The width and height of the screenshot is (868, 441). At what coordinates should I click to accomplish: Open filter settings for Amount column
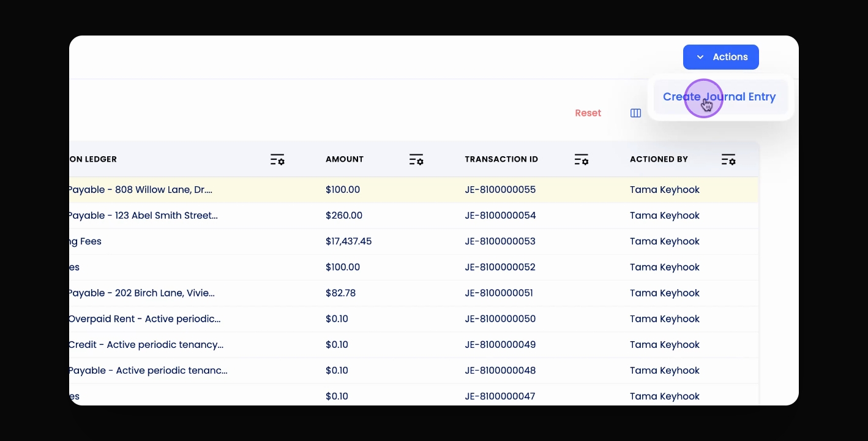coord(416,159)
